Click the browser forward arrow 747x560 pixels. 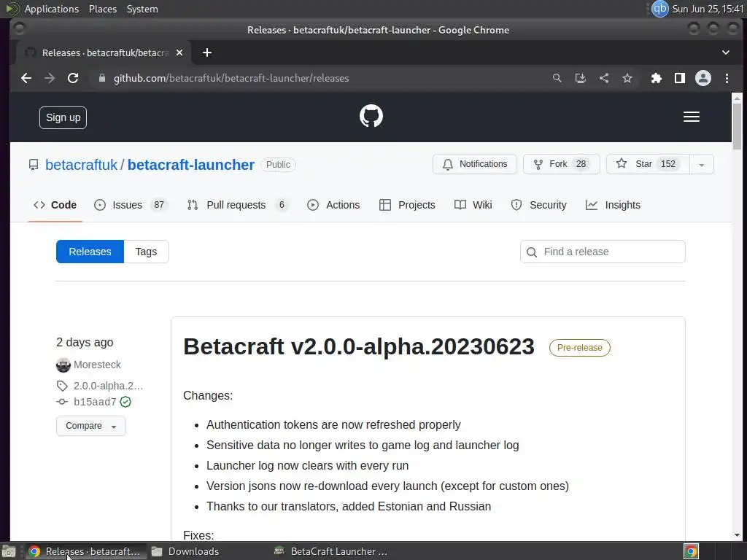pyautogui.click(x=50, y=78)
